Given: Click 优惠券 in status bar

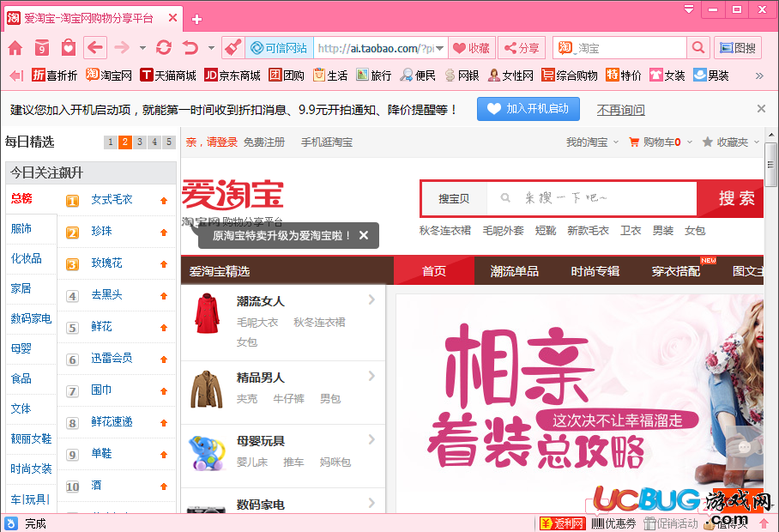Looking at the screenshot, I should 614,523.
